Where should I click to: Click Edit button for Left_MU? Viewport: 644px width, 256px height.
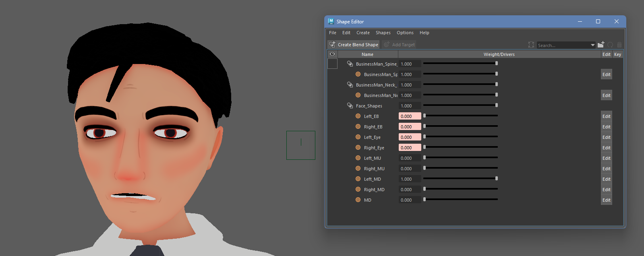(x=607, y=158)
